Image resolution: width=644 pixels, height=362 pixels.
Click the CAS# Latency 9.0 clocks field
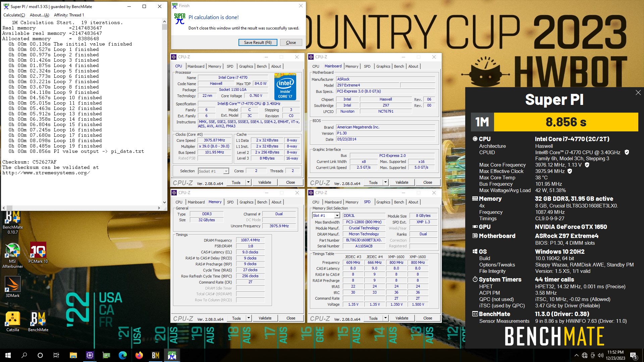[x=250, y=252]
